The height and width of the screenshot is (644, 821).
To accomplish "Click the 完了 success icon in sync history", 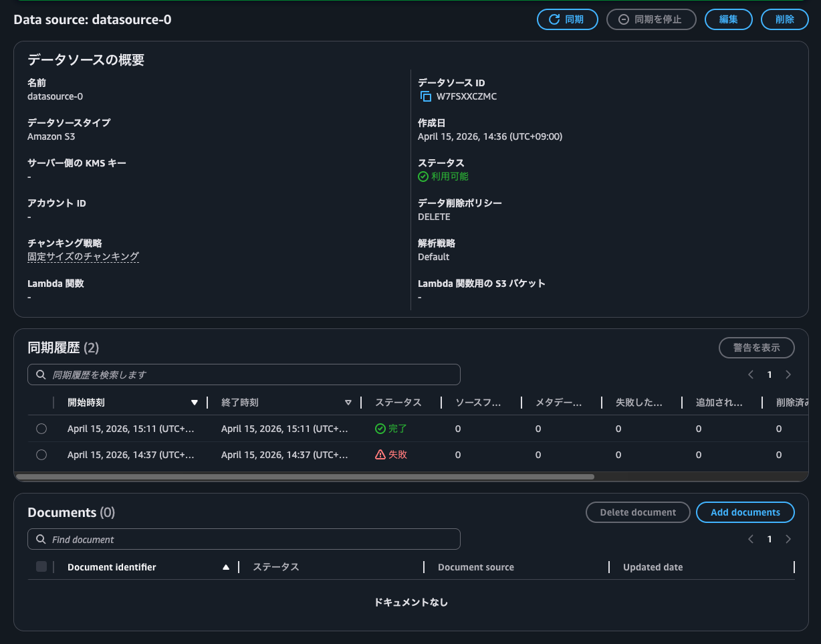I will (x=382, y=428).
